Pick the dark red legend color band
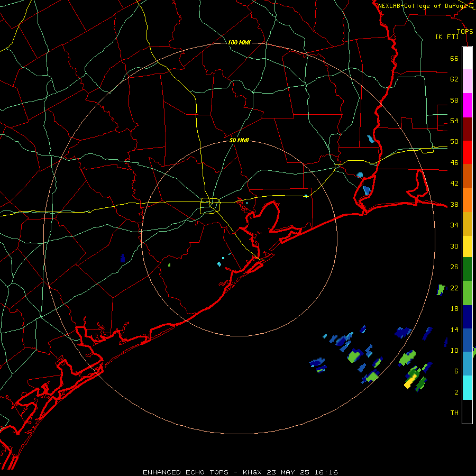The image size is (476, 476). (467, 129)
